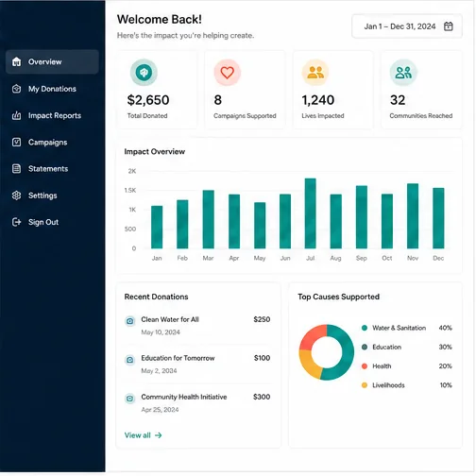The width and height of the screenshot is (476, 476).
Task: Click the Nov bar in the chart
Action: click(413, 216)
